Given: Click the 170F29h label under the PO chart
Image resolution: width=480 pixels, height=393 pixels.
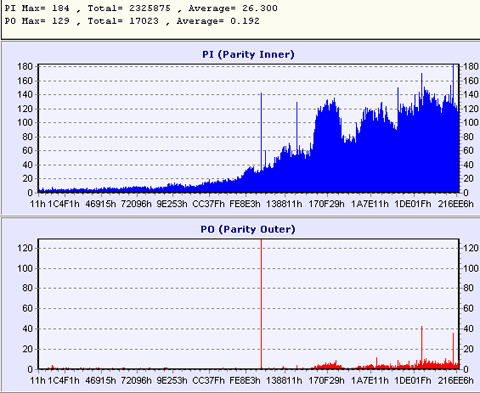Looking at the screenshot, I should 326,380.
